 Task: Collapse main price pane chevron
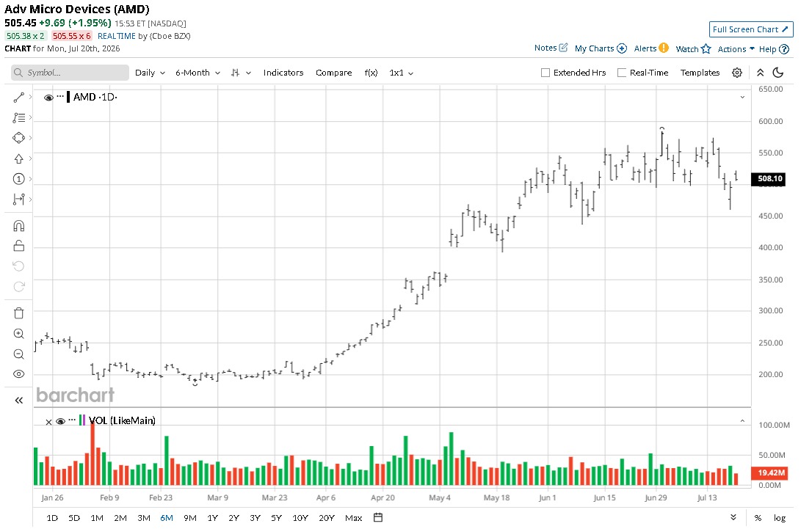(742, 98)
